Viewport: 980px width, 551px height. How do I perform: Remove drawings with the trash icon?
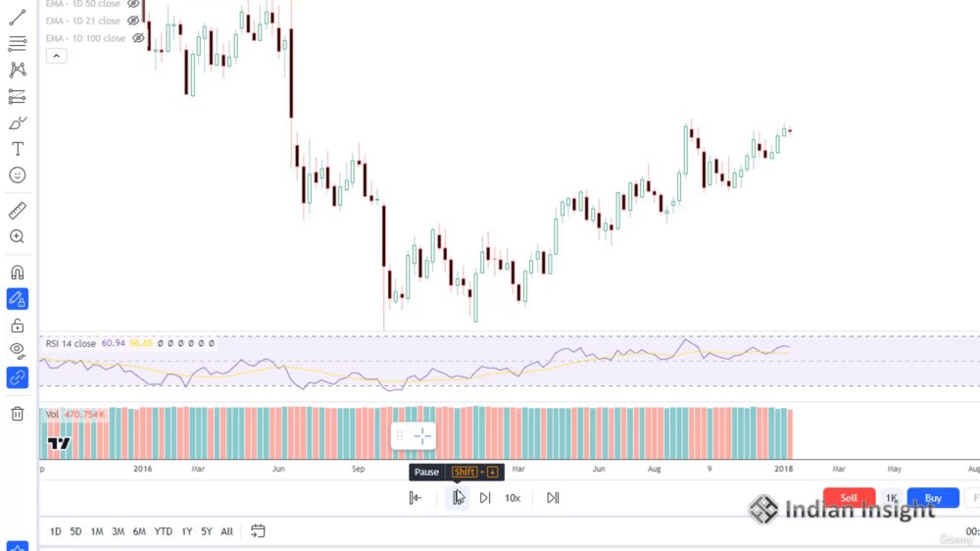[18, 414]
